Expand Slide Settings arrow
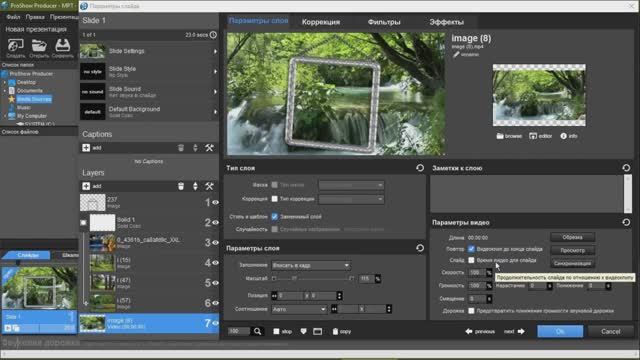Image resolution: width=640 pixels, height=360 pixels. point(215,51)
